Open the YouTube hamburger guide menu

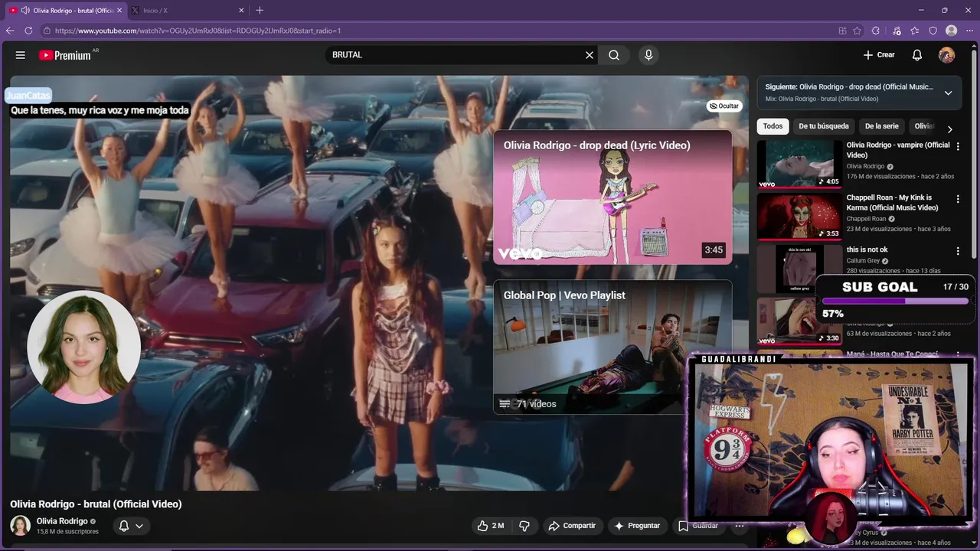tap(21, 55)
